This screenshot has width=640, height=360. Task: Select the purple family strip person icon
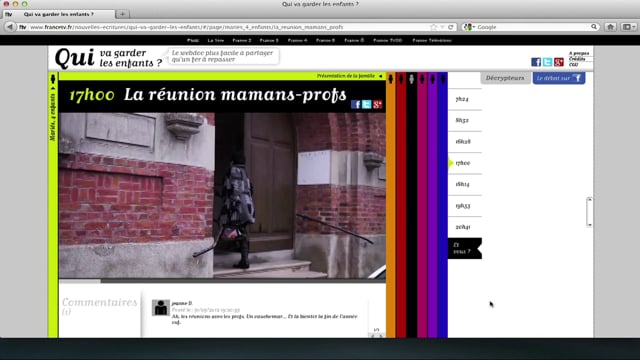(433, 79)
